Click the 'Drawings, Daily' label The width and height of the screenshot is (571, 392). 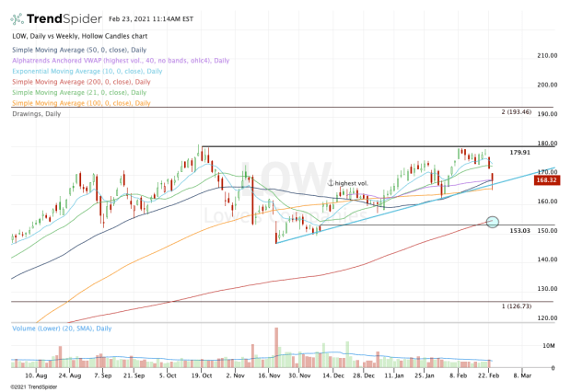click(x=37, y=114)
